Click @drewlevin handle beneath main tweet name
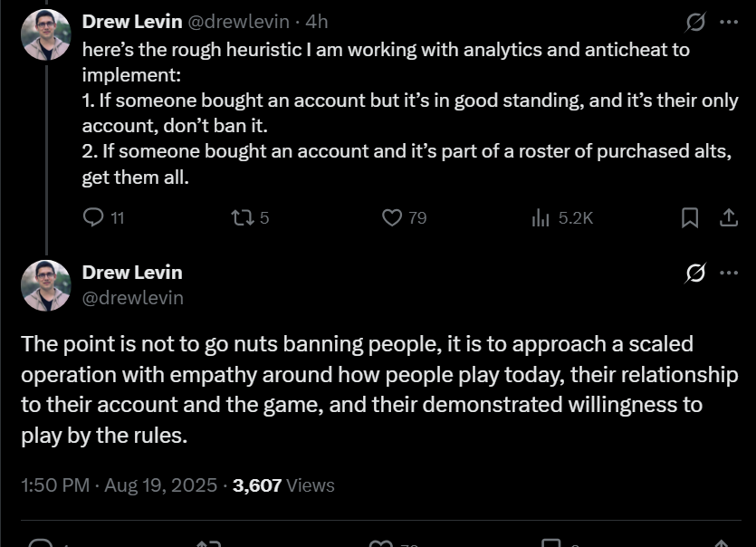Screen dimensions: 756x547 133,298
